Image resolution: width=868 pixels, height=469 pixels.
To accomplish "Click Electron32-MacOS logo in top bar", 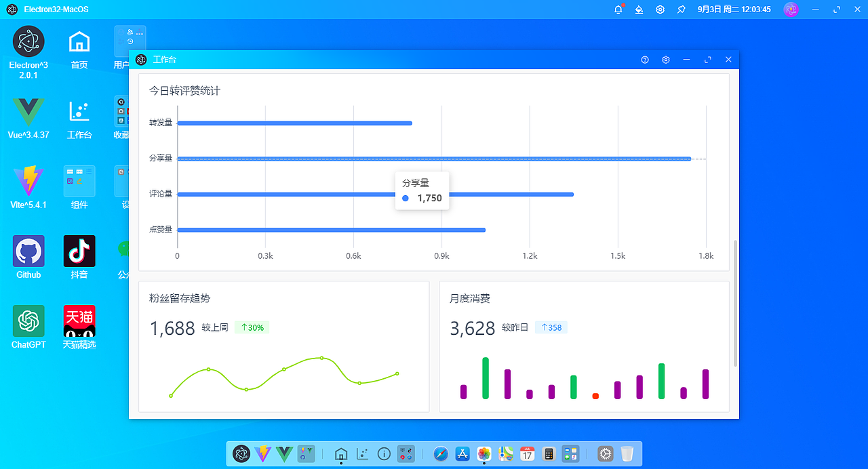I will tap(12, 9).
